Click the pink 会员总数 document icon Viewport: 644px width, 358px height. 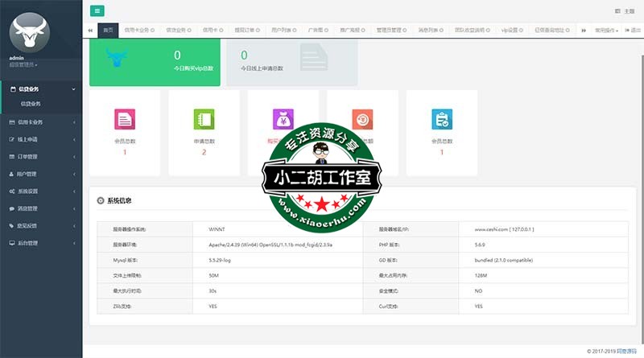pos(124,119)
